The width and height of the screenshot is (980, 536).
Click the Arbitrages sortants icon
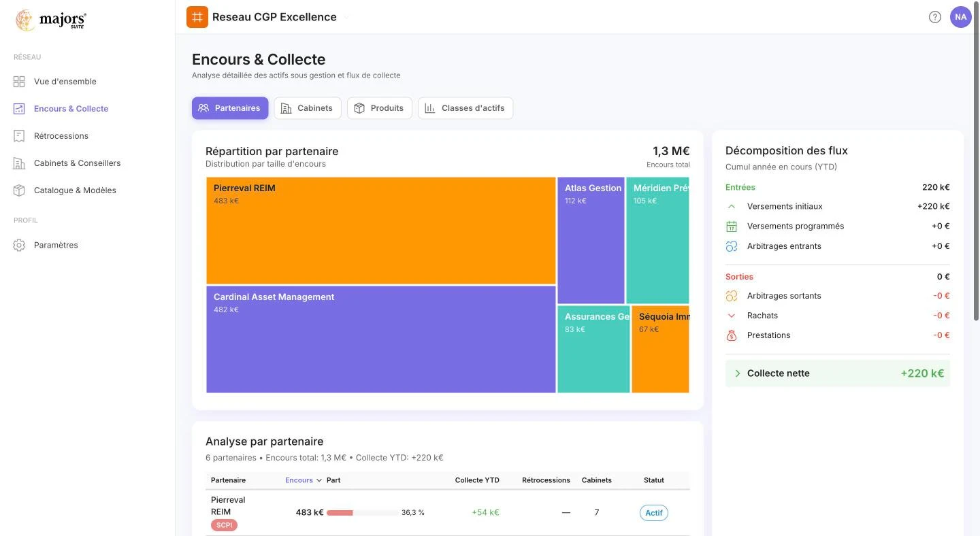click(732, 296)
